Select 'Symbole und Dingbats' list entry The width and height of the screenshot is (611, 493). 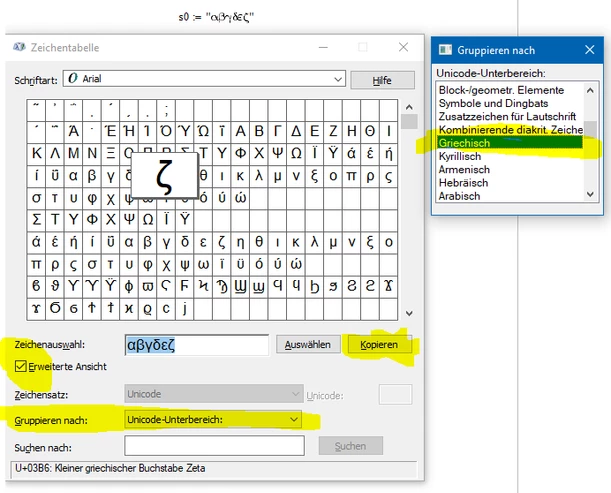(510, 103)
